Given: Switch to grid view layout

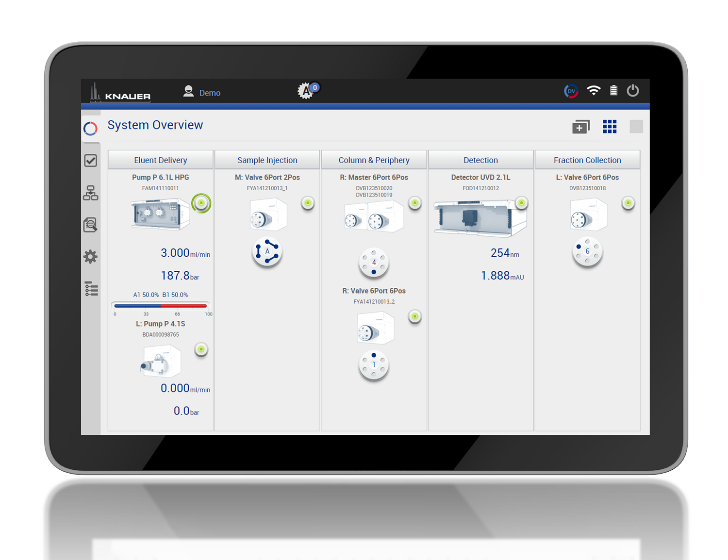Looking at the screenshot, I should pyautogui.click(x=610, y=126).
